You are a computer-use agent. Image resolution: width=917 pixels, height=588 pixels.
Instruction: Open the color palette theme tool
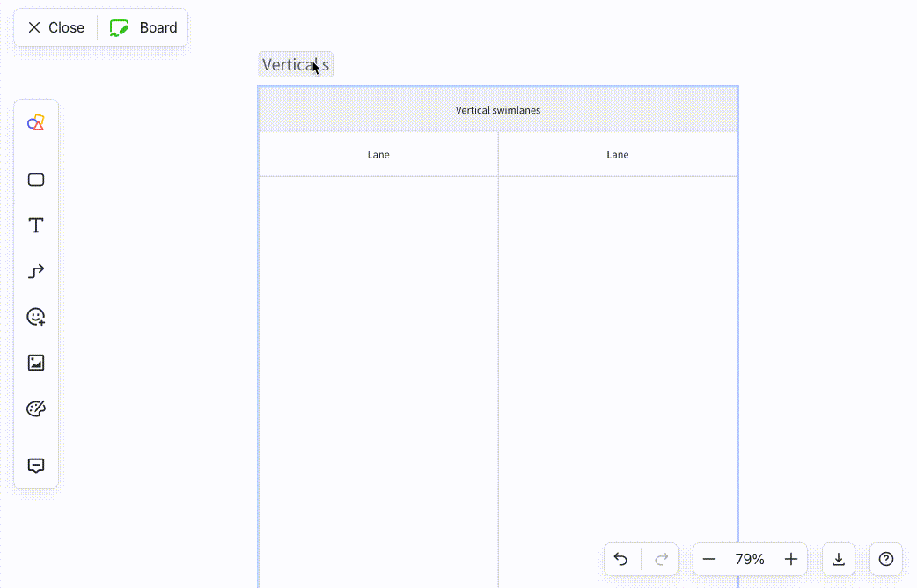coord(36,408)
